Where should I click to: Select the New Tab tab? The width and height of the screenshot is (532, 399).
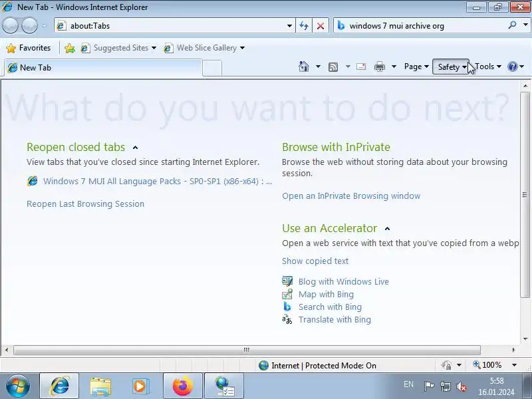[103, 68]
